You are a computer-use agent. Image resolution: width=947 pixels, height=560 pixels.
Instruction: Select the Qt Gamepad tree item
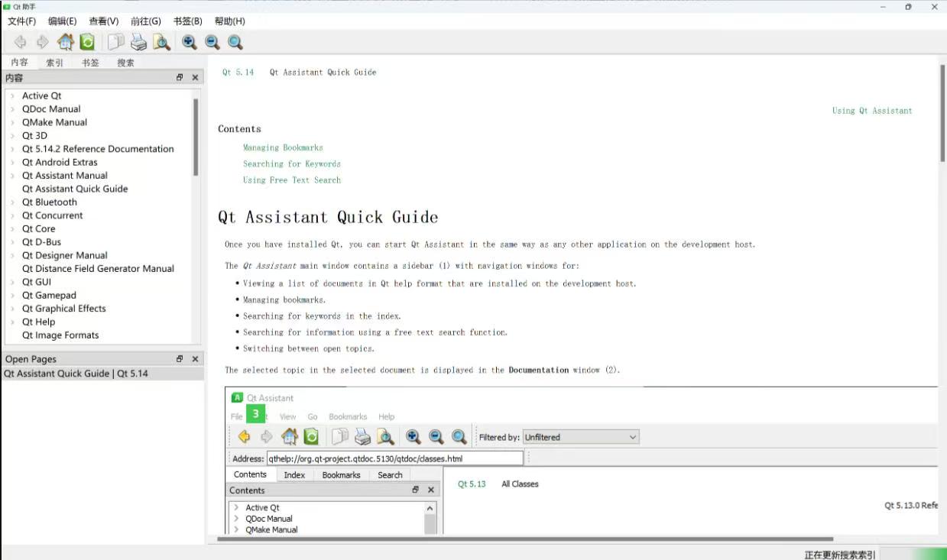coord(49,295)
